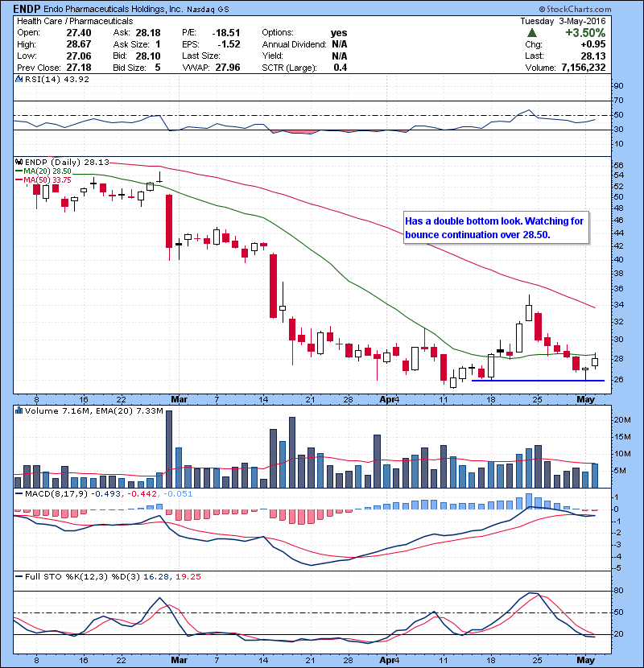Click the tallest volume bar at start of March
The height and width of the screenshot is (668, 644).
pos(169,449)
